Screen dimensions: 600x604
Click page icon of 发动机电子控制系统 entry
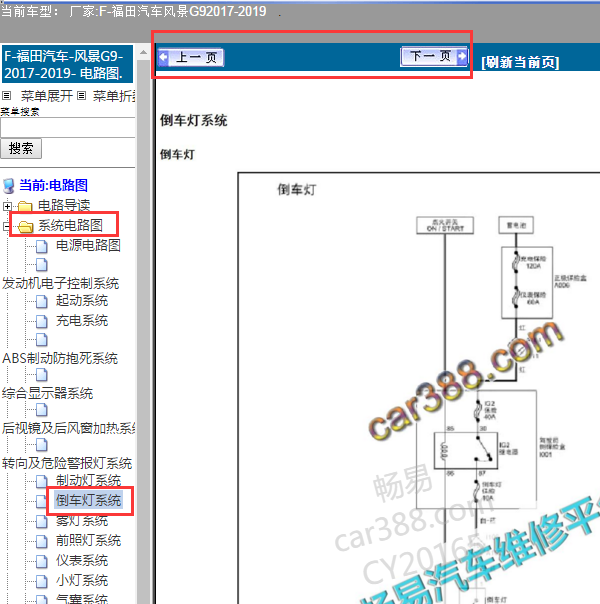tap(42, 265)
